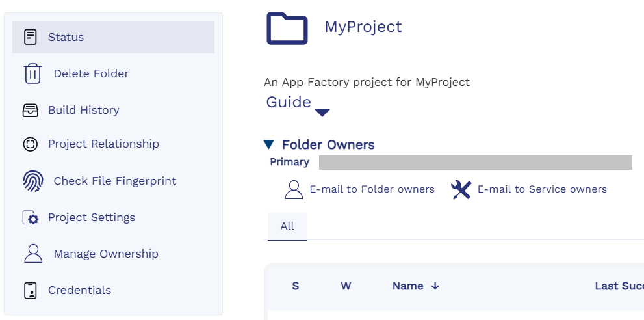This screenshot has height=320, width=644.
Task: Click the W weather column header
Action: 346,286
